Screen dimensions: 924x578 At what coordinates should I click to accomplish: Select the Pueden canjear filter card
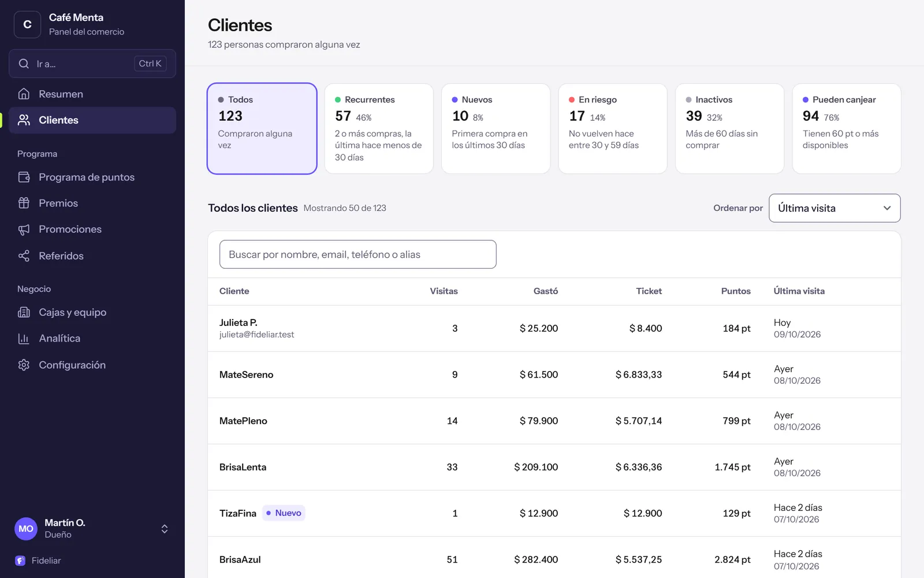847,128
